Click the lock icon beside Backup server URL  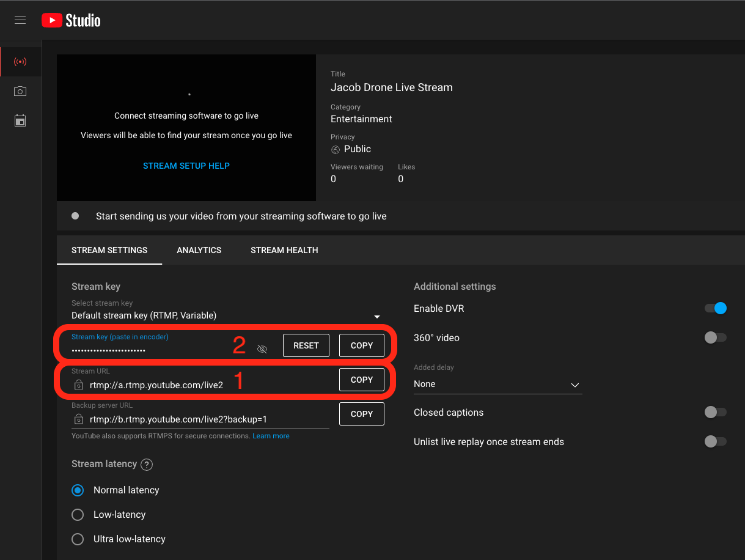78,419
